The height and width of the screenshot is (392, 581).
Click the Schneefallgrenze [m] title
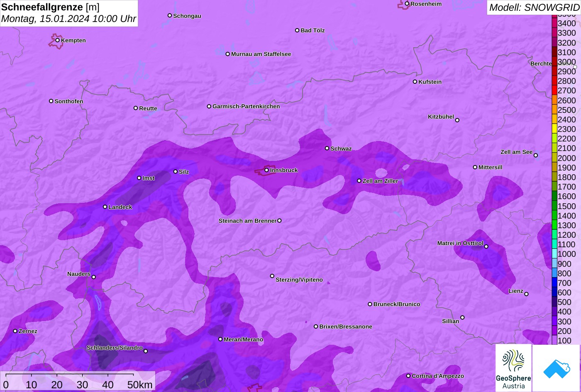(x=50, y=7)
